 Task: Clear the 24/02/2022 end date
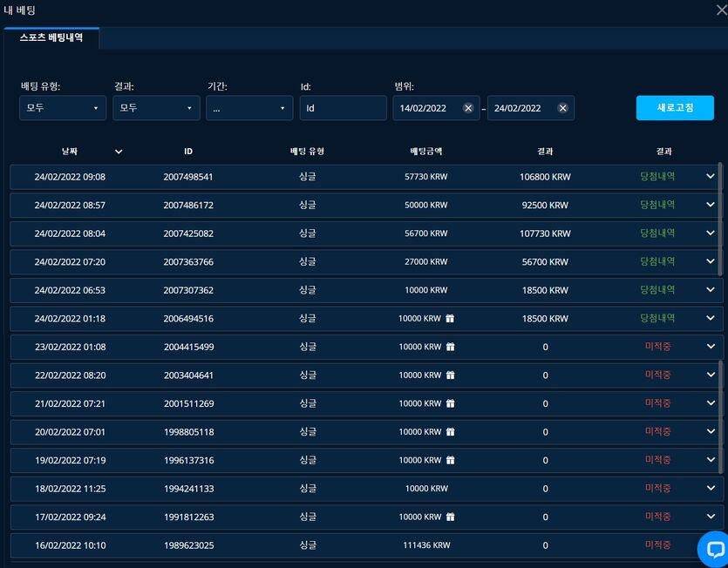tap(562, 108)
